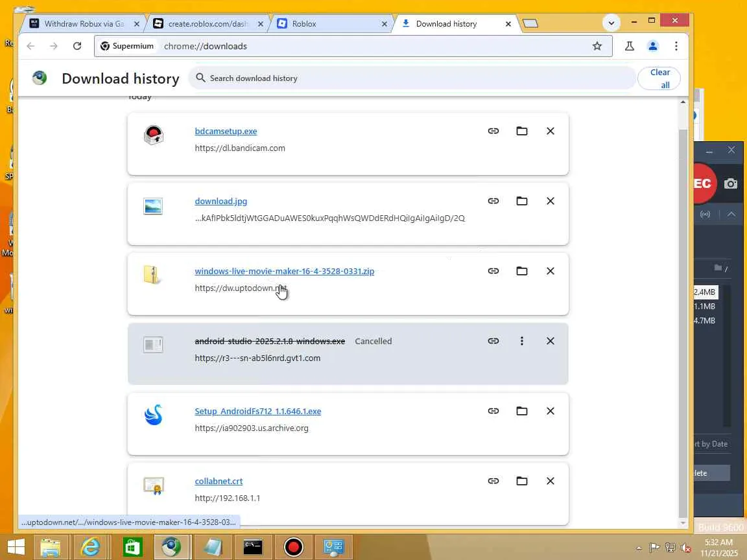Viewport: 747px width, 560px height.
Task: Open Windows Start button
Action: coord(16,546)
